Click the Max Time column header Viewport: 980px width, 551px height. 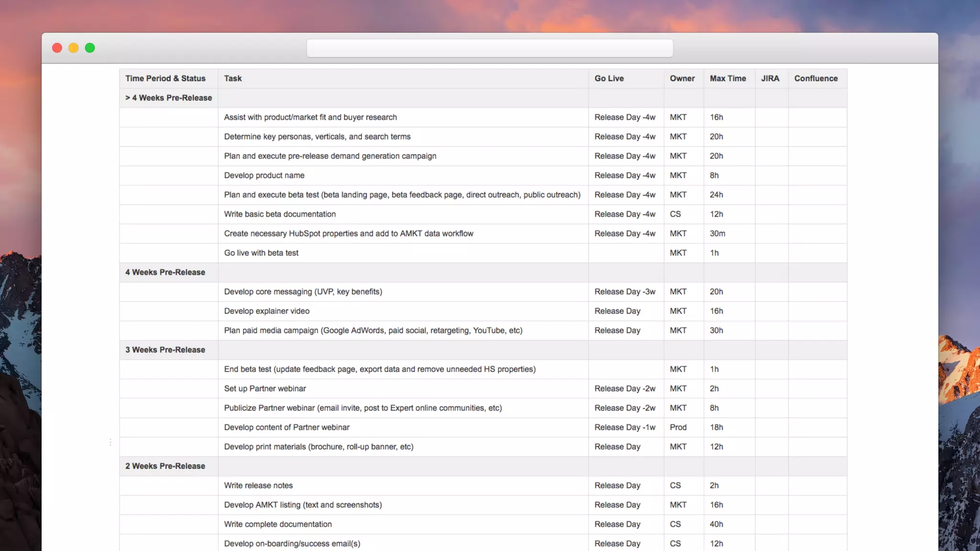tap(728, 78)
